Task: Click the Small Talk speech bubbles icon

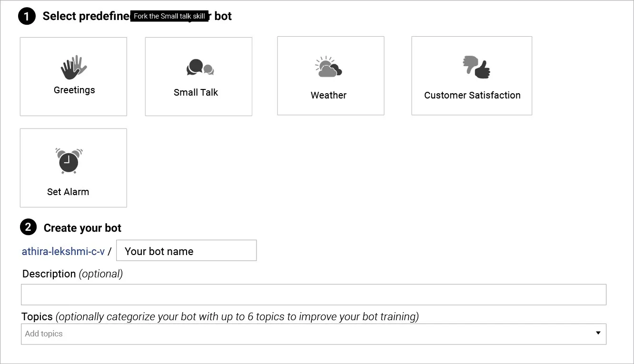Action: pos(199,68)
